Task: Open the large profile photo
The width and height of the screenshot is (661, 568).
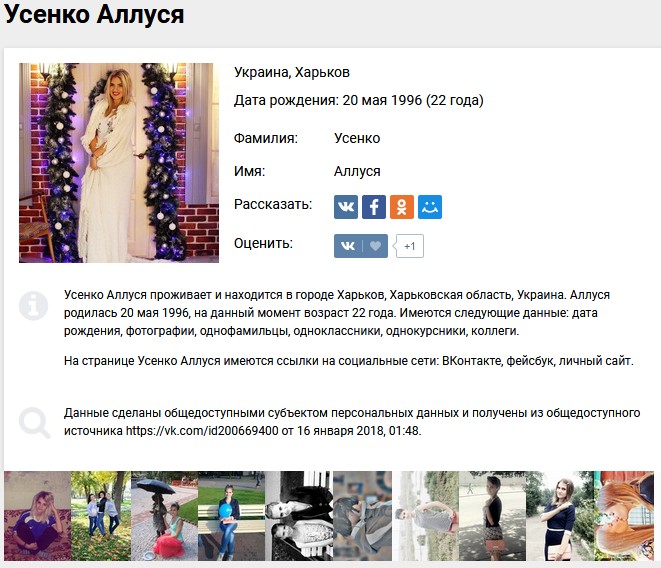Action: point(119,163)
